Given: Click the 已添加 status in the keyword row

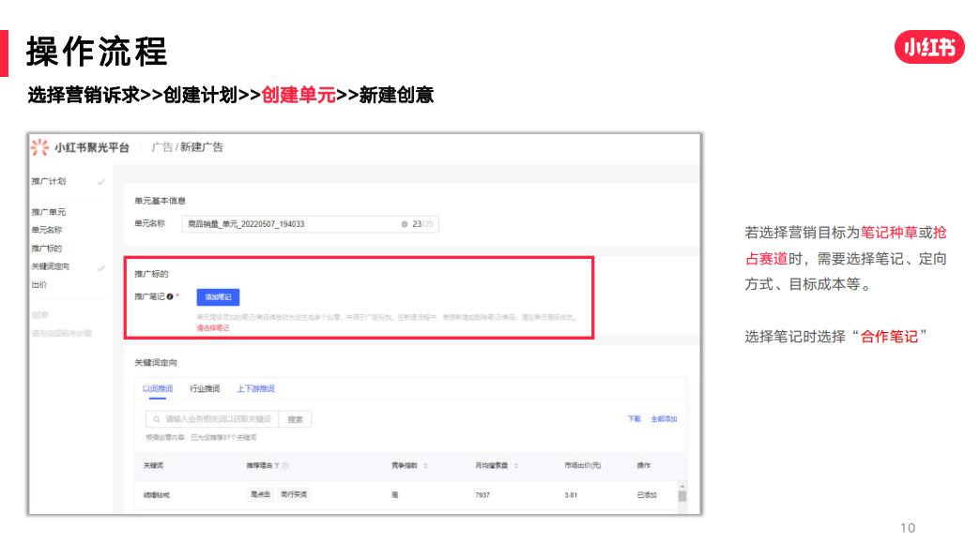Looking at the screenshot, I should pyautogui.click(x=647, y=495).
